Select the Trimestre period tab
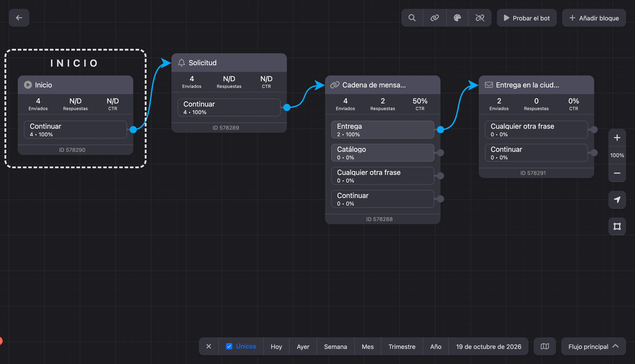Viewport: 635px width, 364px height. click(x=402, y=346)
